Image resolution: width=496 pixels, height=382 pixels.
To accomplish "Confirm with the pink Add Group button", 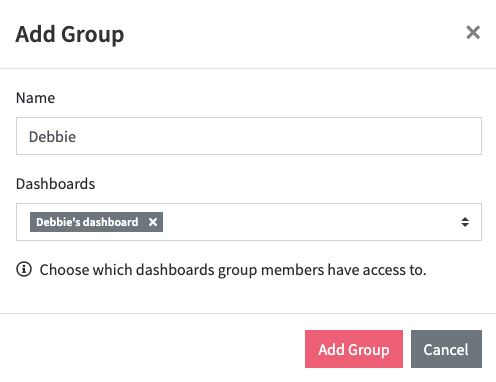I will [354, 349].
